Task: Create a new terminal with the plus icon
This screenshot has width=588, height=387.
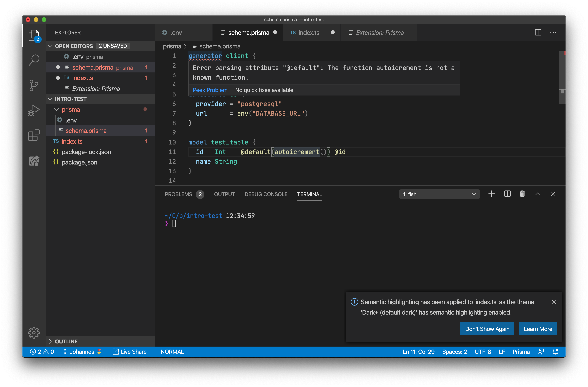Action: point(492,194)
